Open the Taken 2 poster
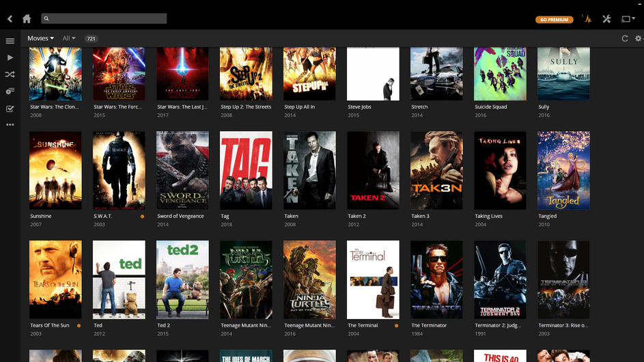 (x=373, y=171)
